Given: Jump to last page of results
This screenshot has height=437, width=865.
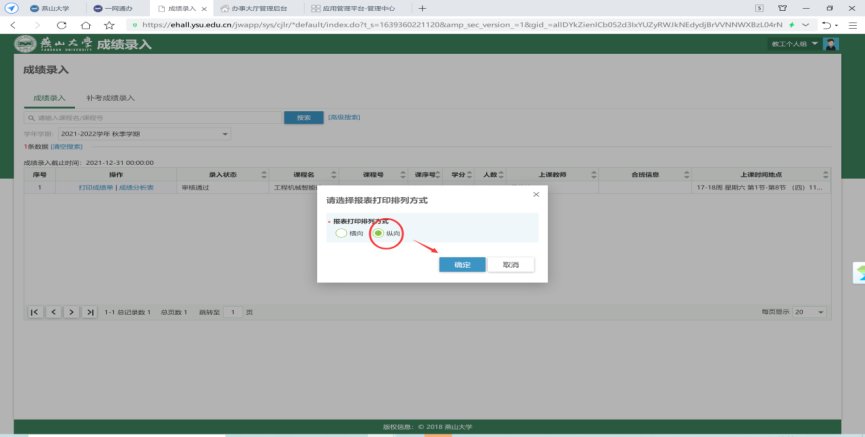Looking at the screenshot, I should pyautogui.click(x=90, y=312).
